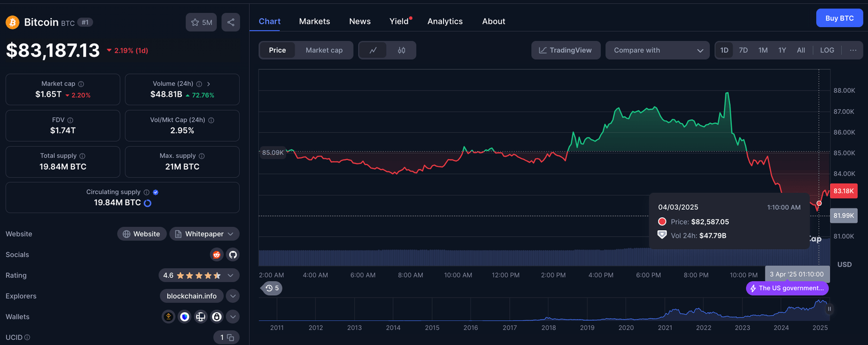
Task: Open the blockchain.info explorer link
Action: point(192,296)
